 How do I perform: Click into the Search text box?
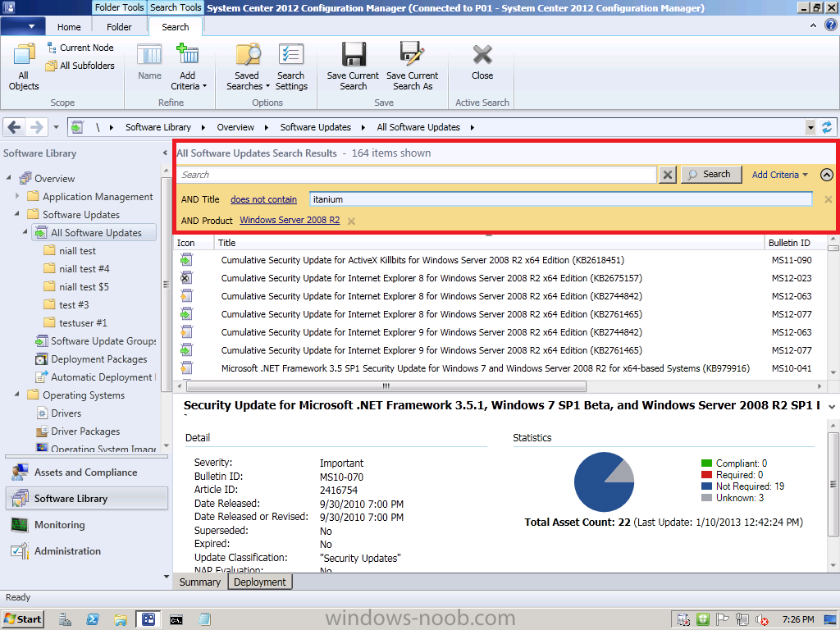click(x=417, y=175)
